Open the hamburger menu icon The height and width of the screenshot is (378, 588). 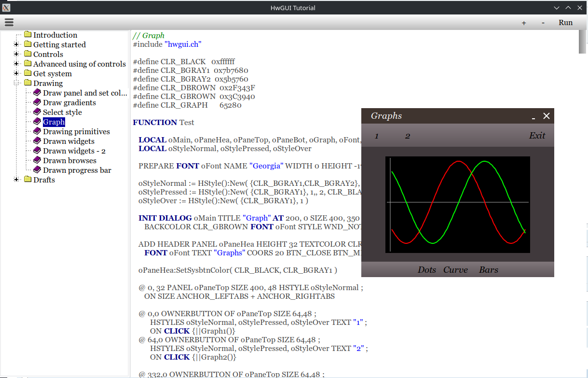coord(9,22)
